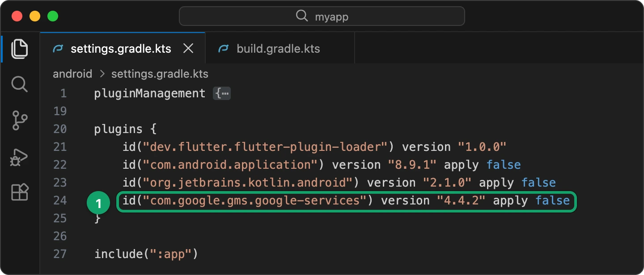Screen dimensions: 644x275
Task: Open the Run and Debug panel
Action: (x=20, y=157)
